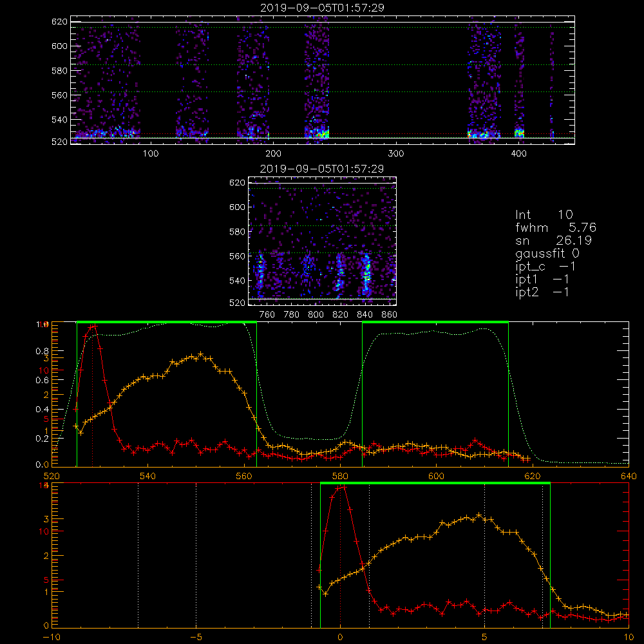Select the 'ipt1 -1' readout
644x644 pixels.
pos(542,279)
